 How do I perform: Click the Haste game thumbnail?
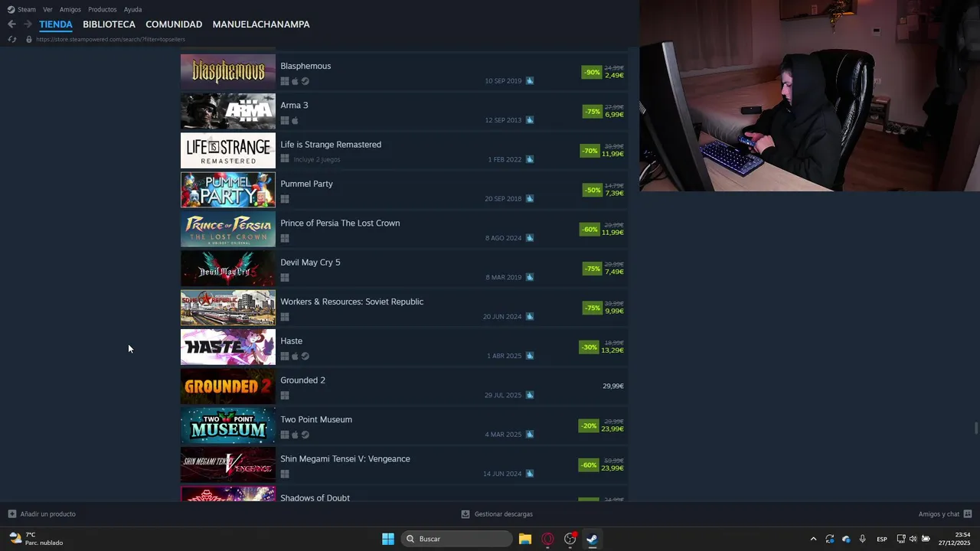(x=228, y=347)
